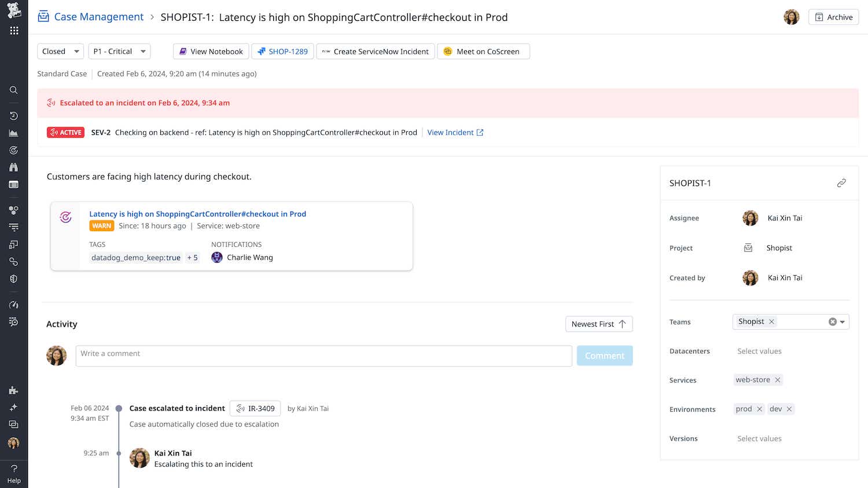Image resolution: width=868 pixels, height=488 pixels.
Task: Open the apps grid icon in sidebar
Action: [x=14, y=31]
